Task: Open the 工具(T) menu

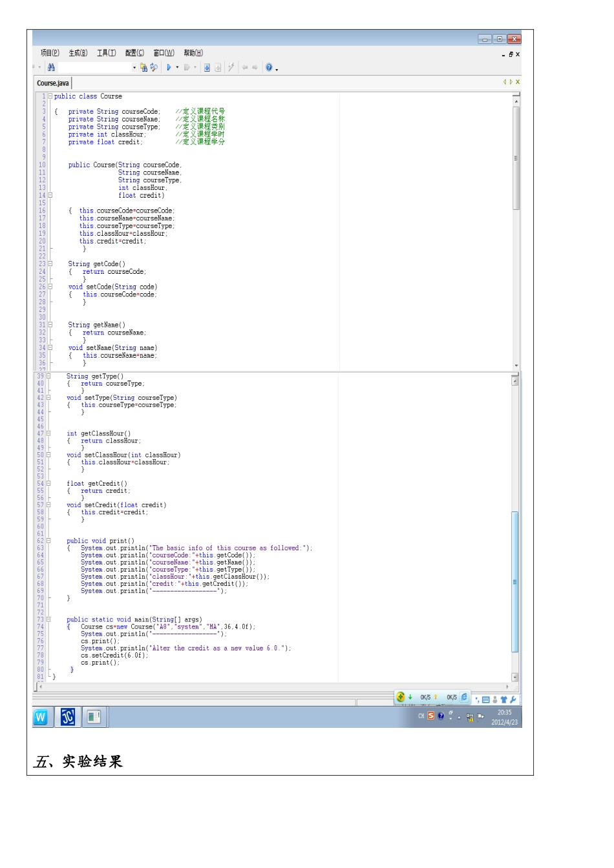Action: [107, 53]
